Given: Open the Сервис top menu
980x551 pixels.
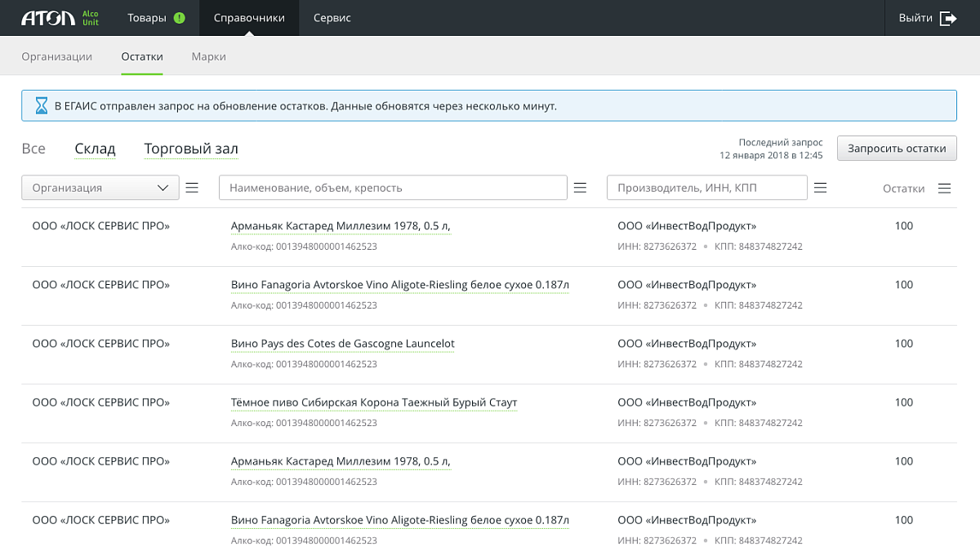Looking at the screenshot, I should (332, 18).
